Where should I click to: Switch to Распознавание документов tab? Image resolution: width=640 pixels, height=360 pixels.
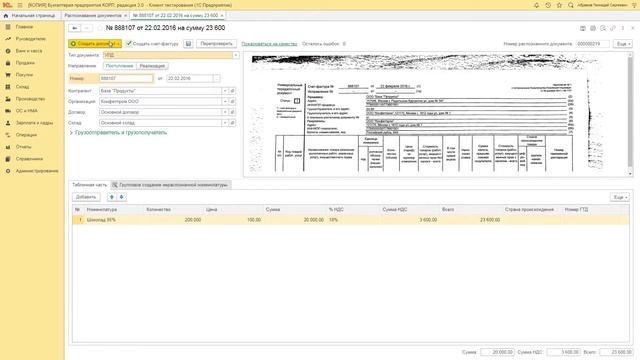[x=93, y=16]
